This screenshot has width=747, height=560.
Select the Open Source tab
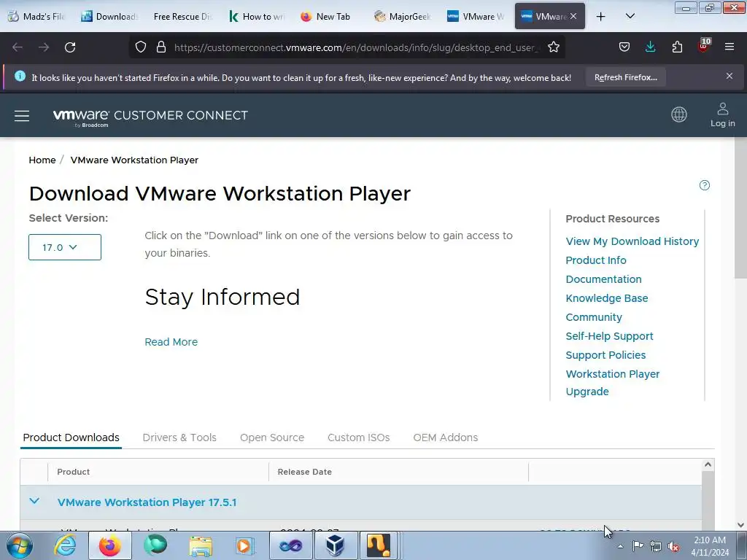[272, 437]
